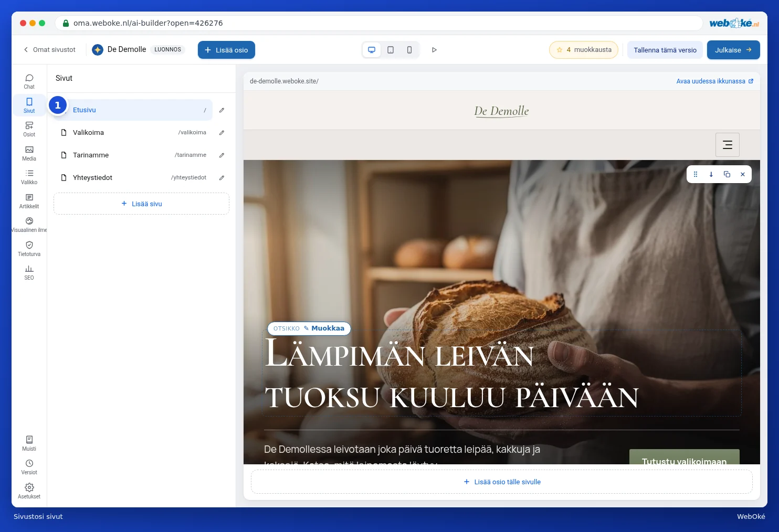Open the Versiot history panel
Viewport: 779px width, 532px height.
[29, 467]
